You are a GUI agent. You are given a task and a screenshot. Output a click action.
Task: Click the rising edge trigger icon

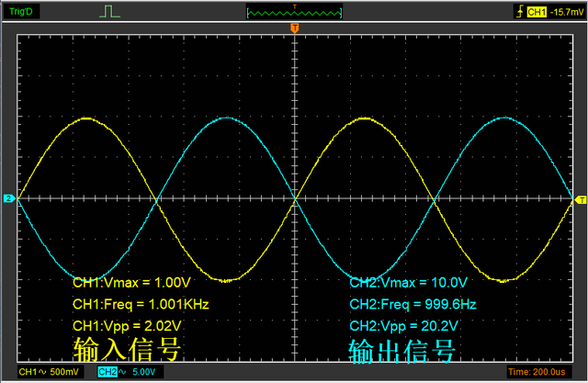tap(522, 11)
